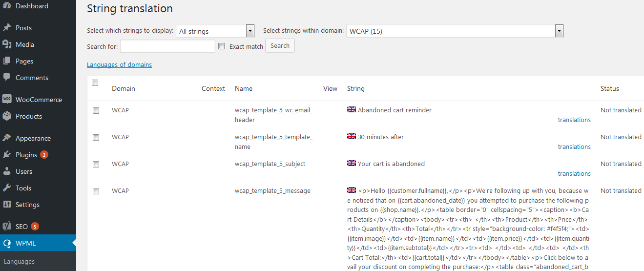The width and height of the screenshot is (644, 271).
Task: Click the View column header
Action: [330, 88]
